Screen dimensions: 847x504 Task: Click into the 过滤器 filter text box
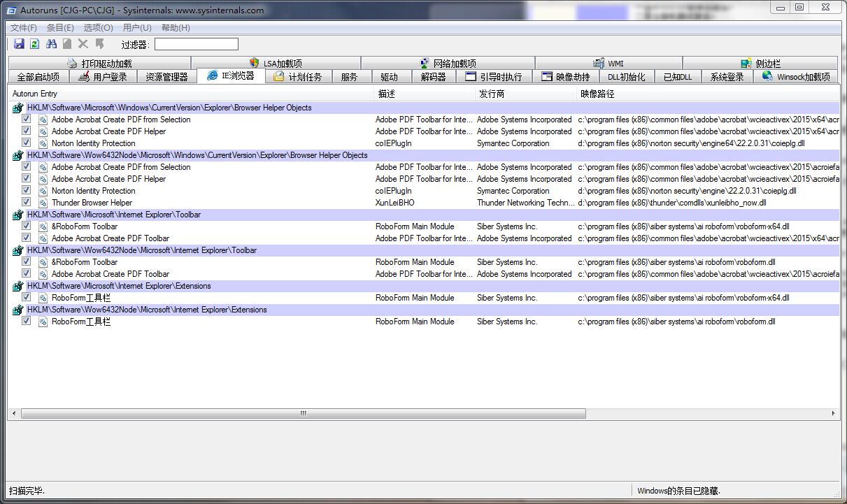click(x=196, y=45)
